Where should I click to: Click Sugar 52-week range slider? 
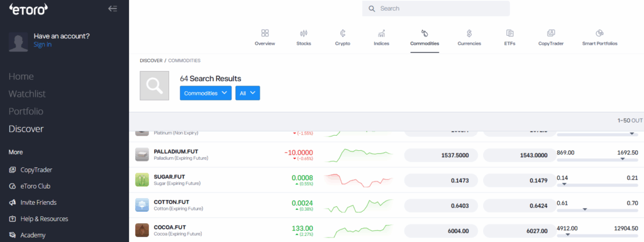click(x=597, y=185)
